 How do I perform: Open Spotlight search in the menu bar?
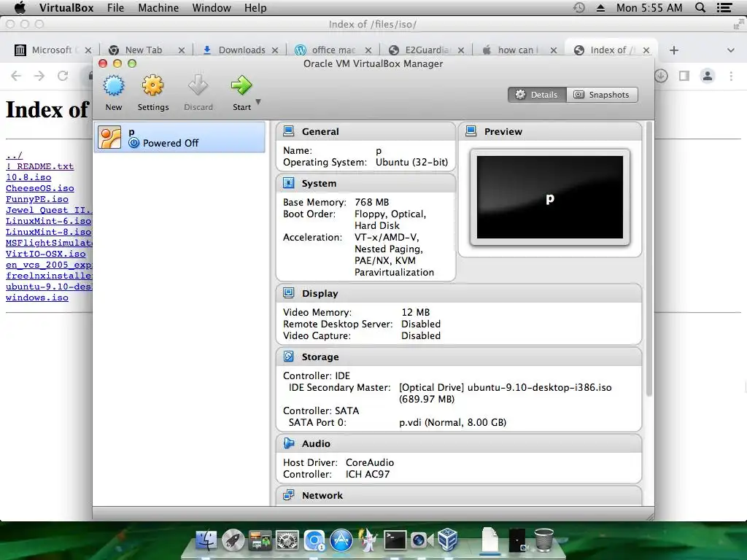click(x=700, y=7)
